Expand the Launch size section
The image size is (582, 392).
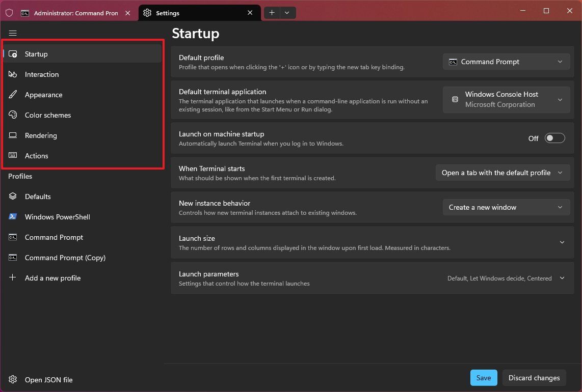pyautogui.click(x=562, y=242)
